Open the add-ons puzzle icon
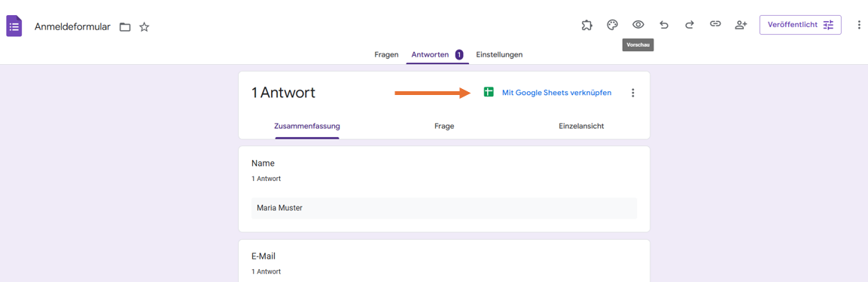 (586, 25)
